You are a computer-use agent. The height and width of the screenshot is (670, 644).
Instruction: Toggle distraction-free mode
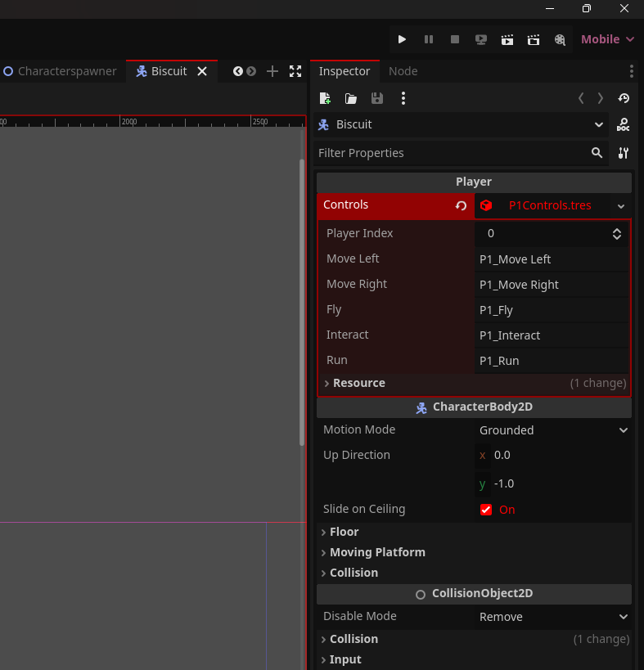pyautogui.click(x=295, y=71)
